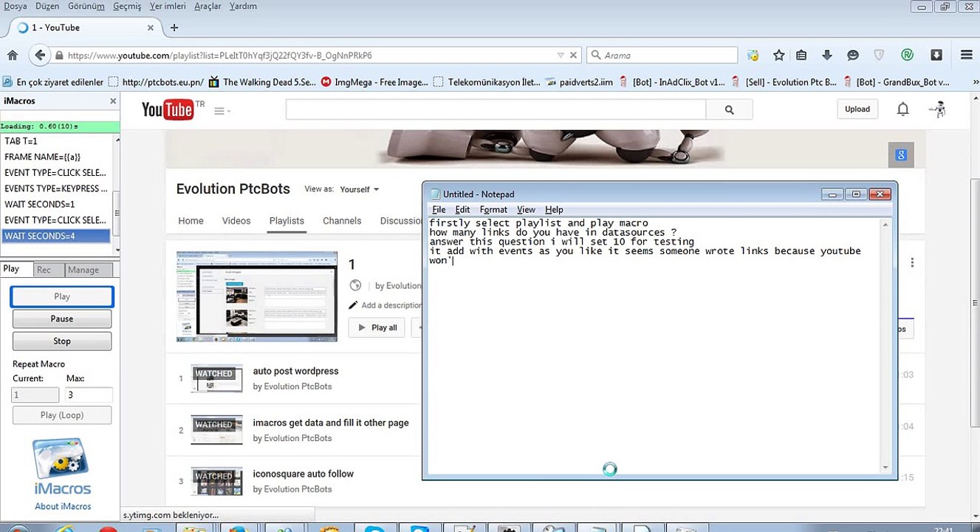Screen dimensions: 980x532
Task: Click the site identity padlock icon
Action: (59, 55)
